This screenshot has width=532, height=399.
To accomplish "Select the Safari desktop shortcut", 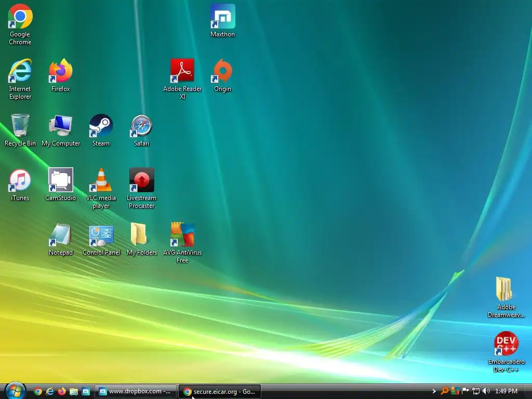I will coord(141,130).
